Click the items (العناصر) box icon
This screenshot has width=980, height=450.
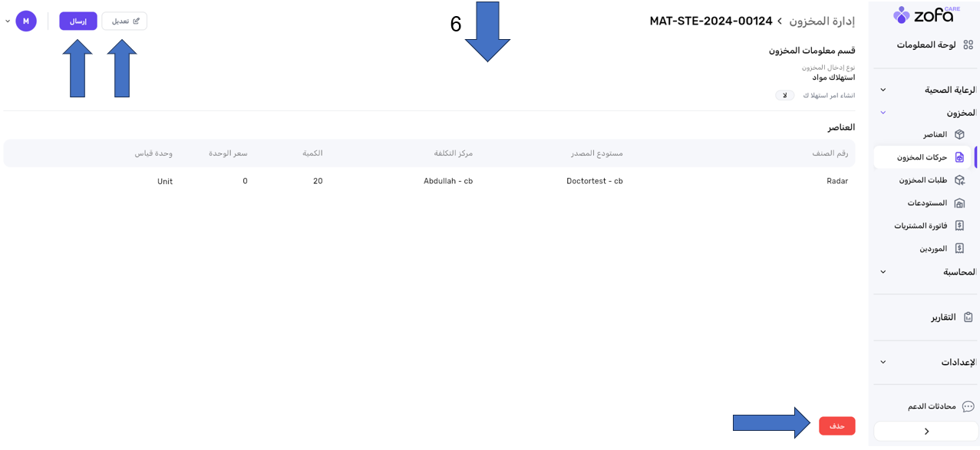(959, 135)
